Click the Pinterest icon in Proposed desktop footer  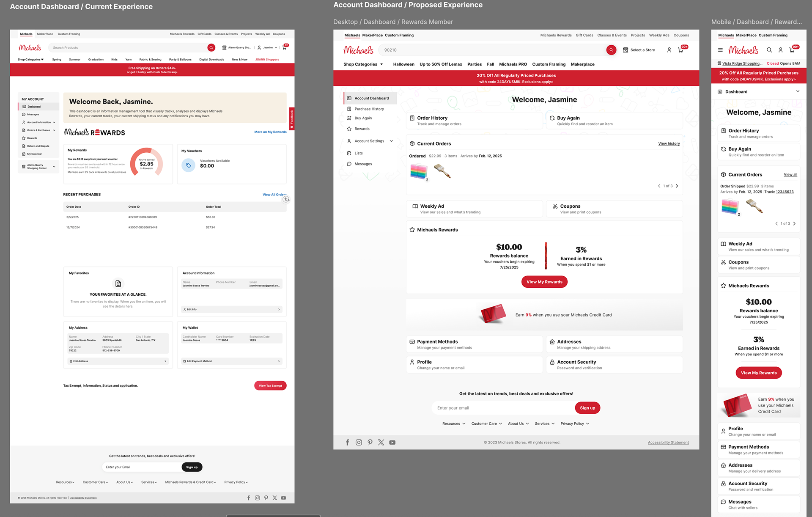point(370,443)
